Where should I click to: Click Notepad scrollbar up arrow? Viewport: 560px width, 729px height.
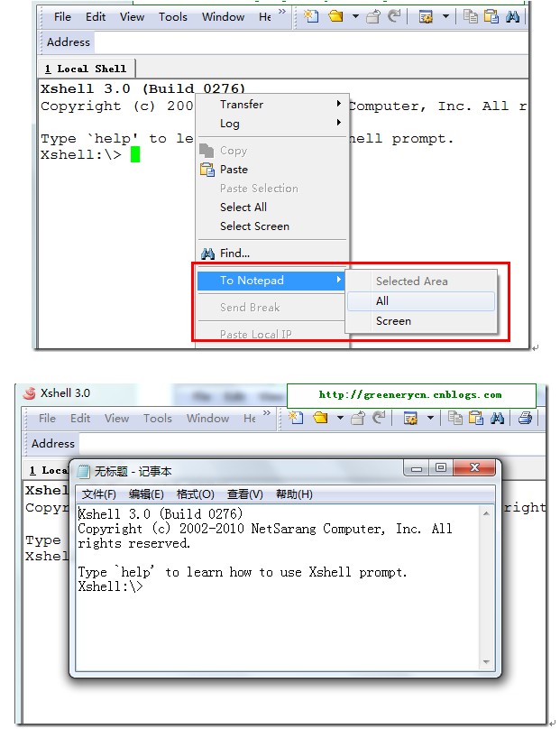[x=486, y=513]
